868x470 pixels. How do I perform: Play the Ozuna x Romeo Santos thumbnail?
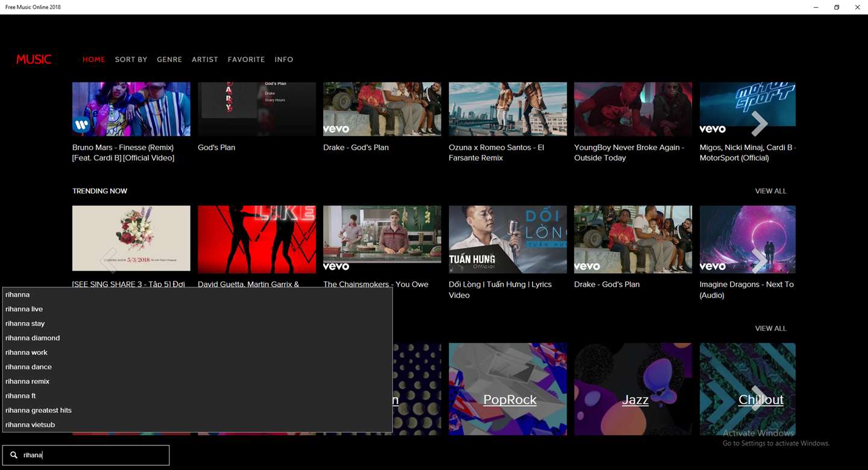[x=508, y=109]
